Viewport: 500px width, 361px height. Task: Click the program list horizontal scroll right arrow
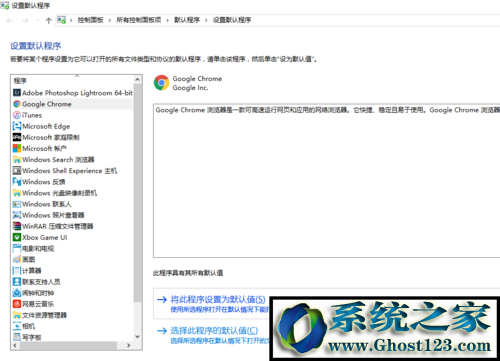[x=129, y=345]
